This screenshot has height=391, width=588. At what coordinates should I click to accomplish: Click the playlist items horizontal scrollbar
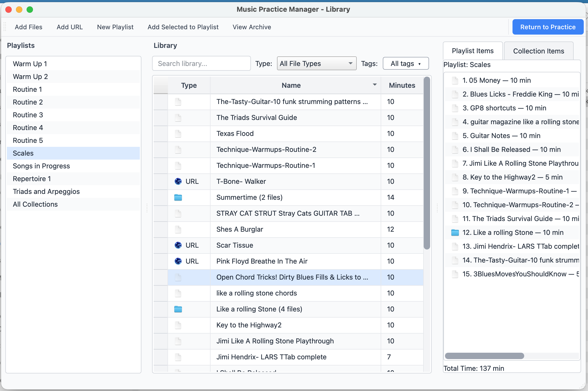[x=484, y=356]
